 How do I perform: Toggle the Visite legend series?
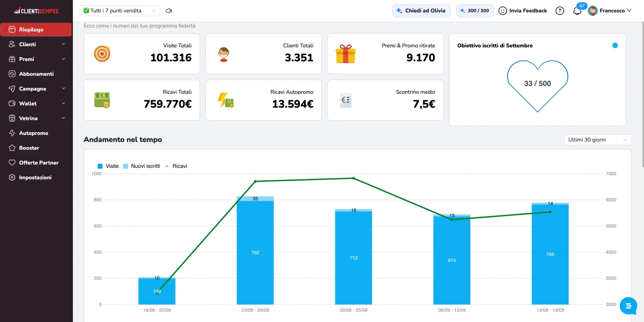point(108,166)
